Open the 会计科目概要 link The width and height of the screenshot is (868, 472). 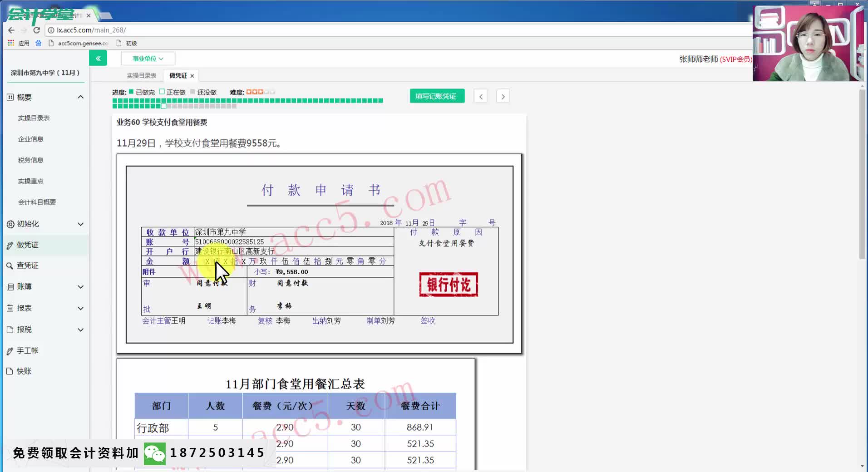tap(38, 202)
